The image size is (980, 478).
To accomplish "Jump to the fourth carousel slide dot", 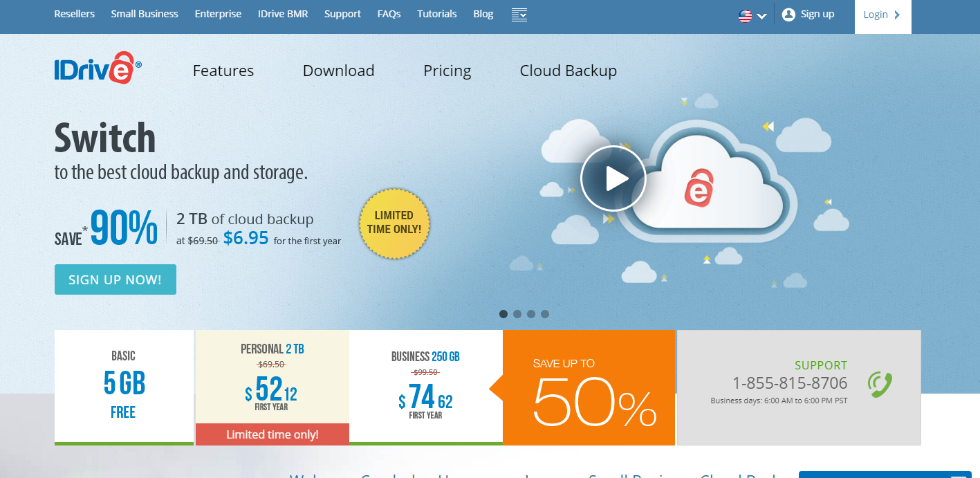I will tap(545, 314).
